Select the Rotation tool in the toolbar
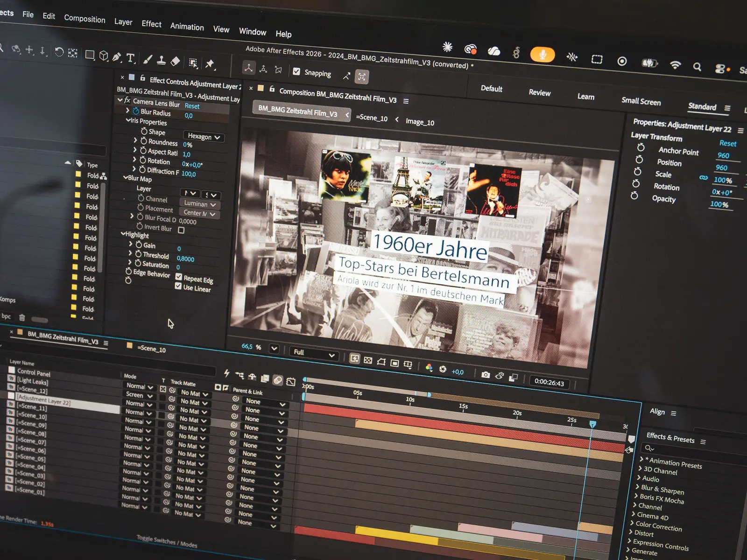The image size is (747, 560). [x=59, y=52]
